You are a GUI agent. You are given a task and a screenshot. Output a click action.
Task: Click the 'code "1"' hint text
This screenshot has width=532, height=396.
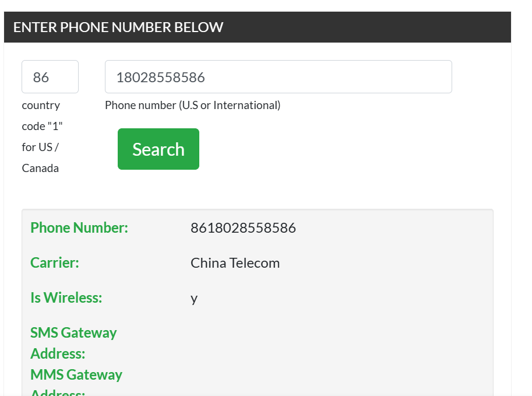(x=42, y=127)
